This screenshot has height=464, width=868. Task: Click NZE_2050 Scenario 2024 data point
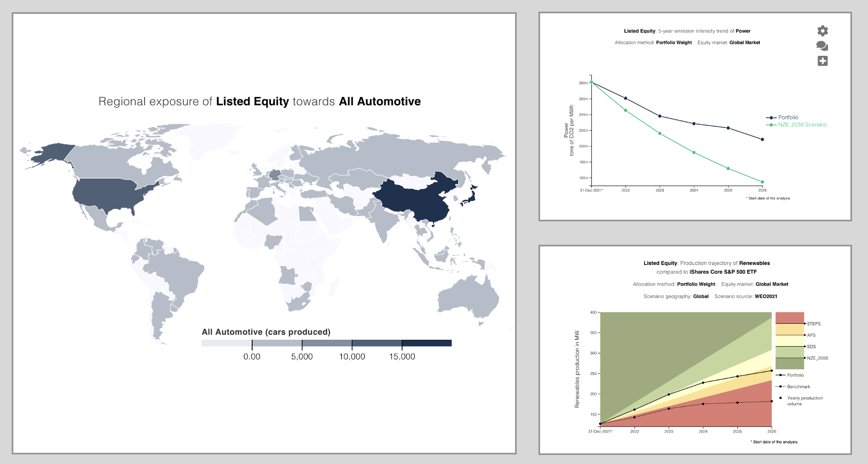tap(694, 153)
